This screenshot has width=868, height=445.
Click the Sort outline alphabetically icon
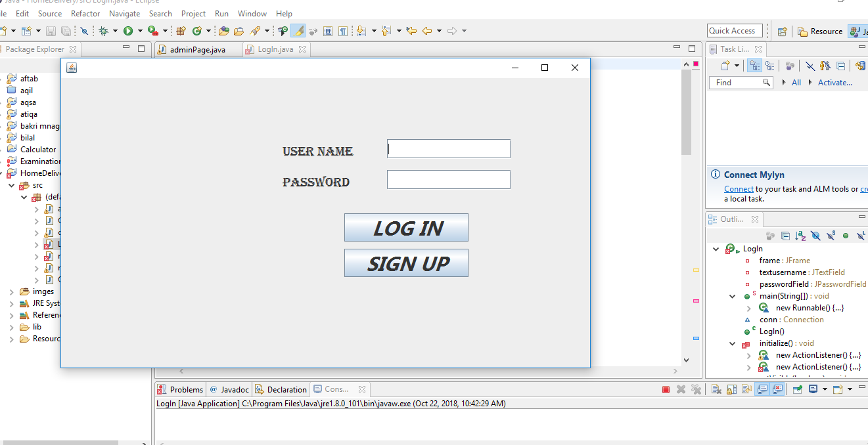800,236
